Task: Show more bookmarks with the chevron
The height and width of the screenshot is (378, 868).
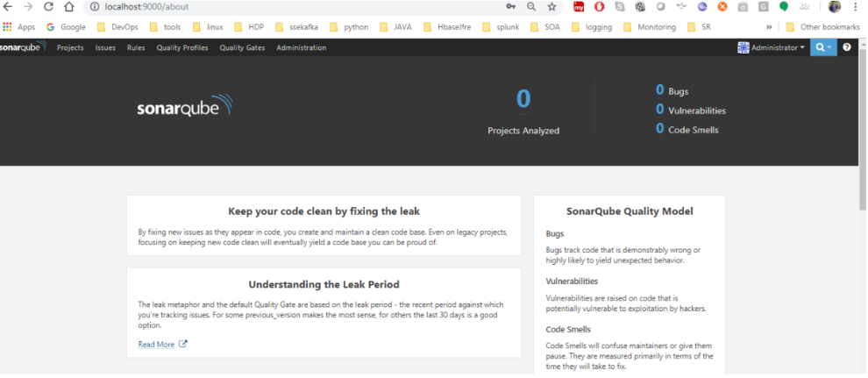Action: tap(769, 26)
